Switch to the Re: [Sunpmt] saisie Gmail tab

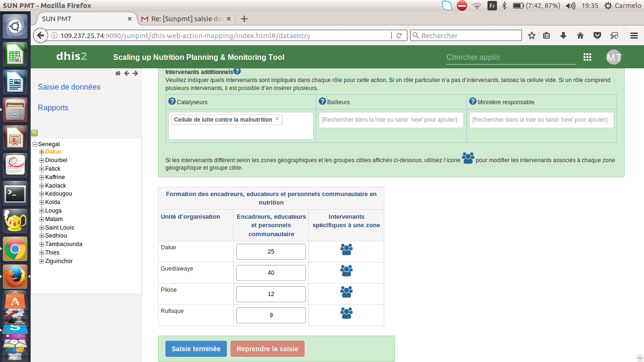[x=186, y=19]
